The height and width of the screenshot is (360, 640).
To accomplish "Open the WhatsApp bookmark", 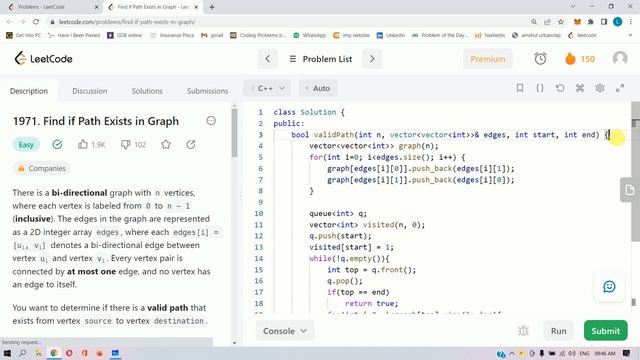I will tap(309, 36).
